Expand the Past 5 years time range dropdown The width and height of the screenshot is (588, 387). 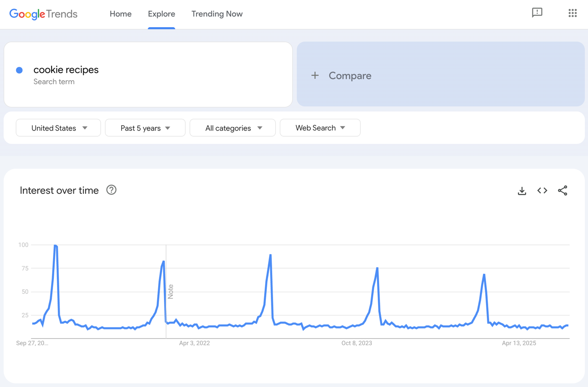145,128
